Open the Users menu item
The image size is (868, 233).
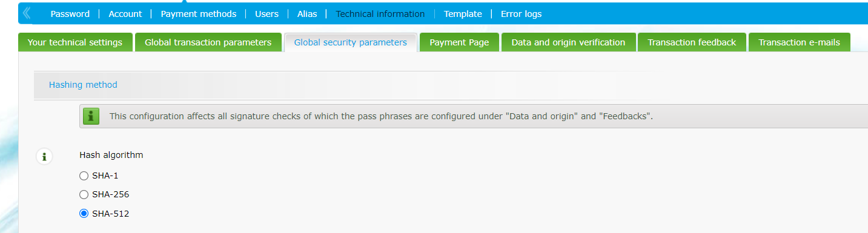pos(267,14)
